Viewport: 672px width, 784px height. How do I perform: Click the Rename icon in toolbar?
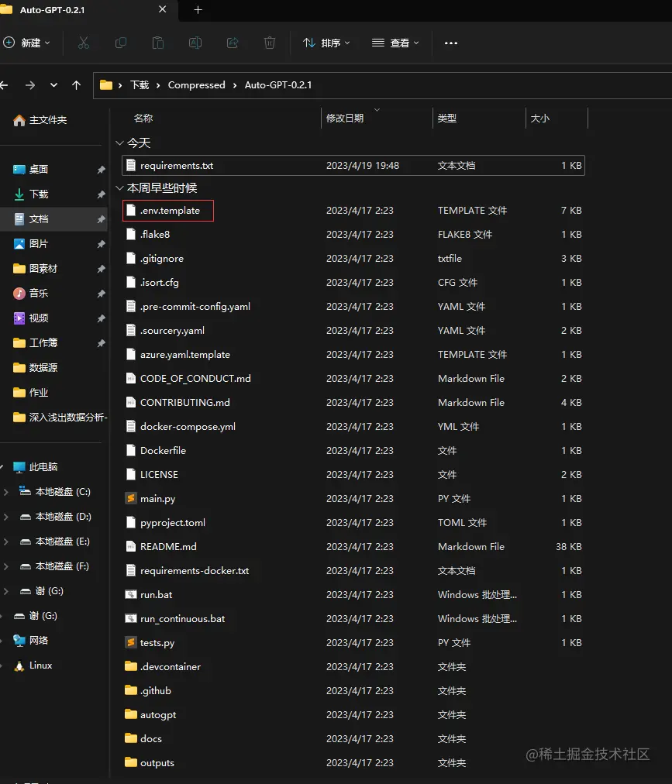(x=195, y=43)
